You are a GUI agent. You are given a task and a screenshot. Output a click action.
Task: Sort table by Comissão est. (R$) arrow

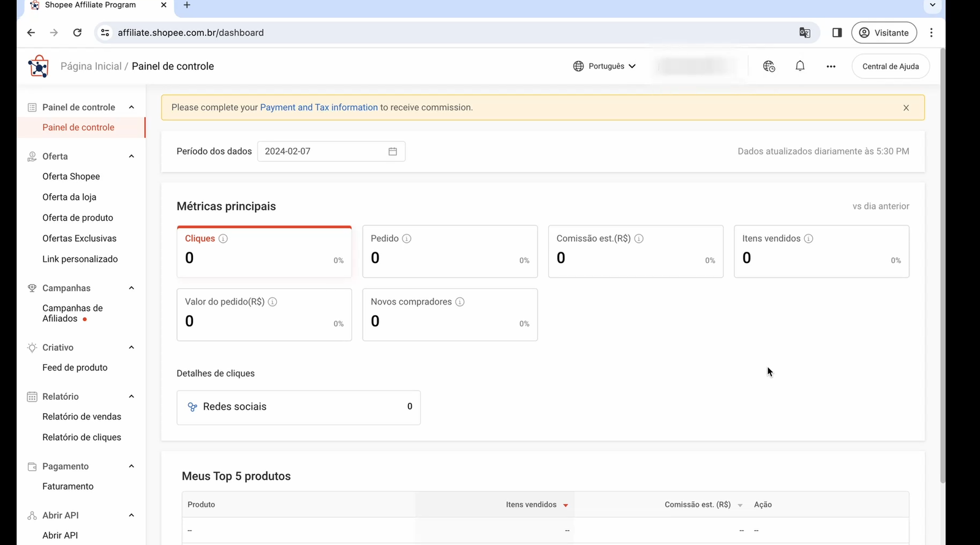click(740, 506)
